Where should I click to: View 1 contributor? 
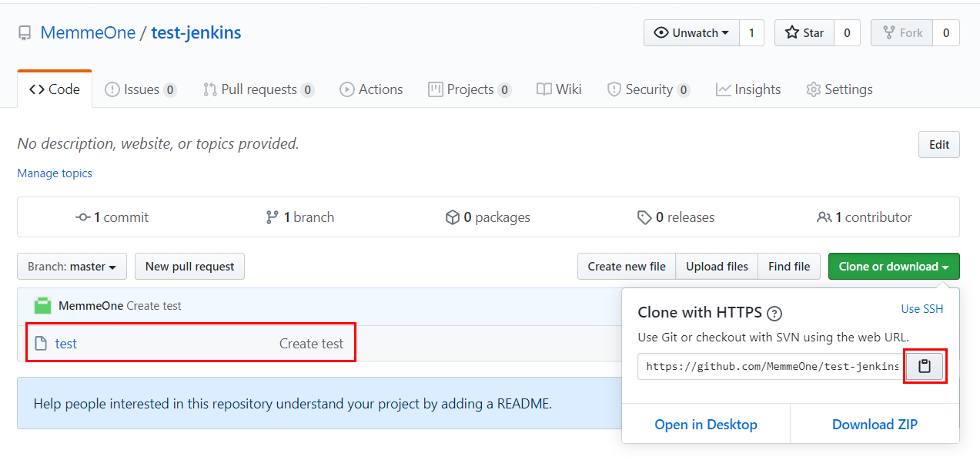click(x=865, y=217)
